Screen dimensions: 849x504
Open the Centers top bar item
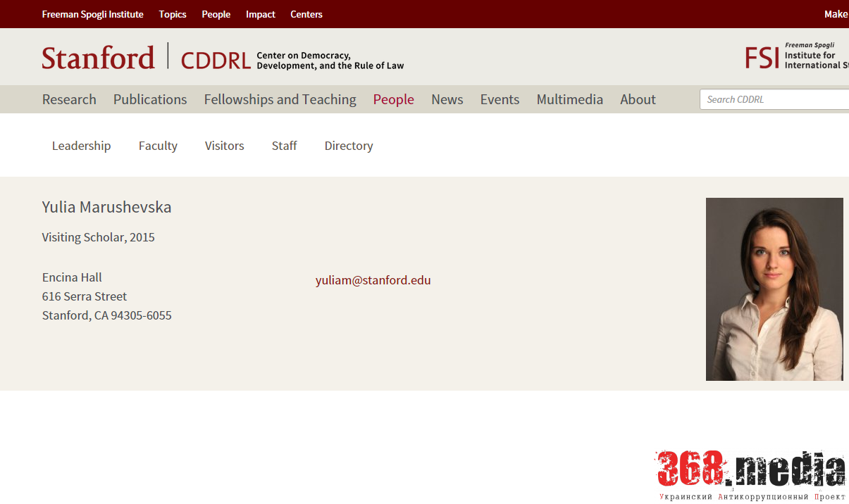click(x=306, y=14)
